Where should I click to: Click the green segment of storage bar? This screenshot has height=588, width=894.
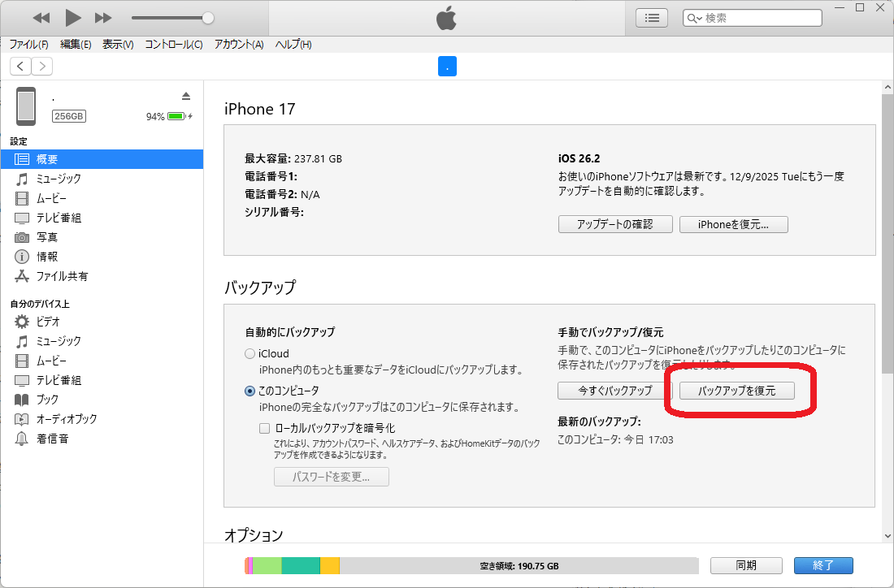267,566
